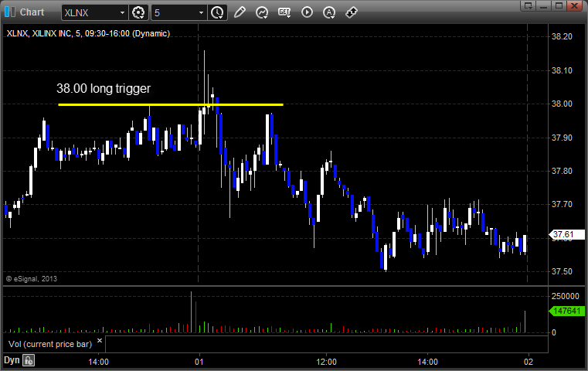
Task: Click the volume value marker 147641
Action: tap(566, 311)
